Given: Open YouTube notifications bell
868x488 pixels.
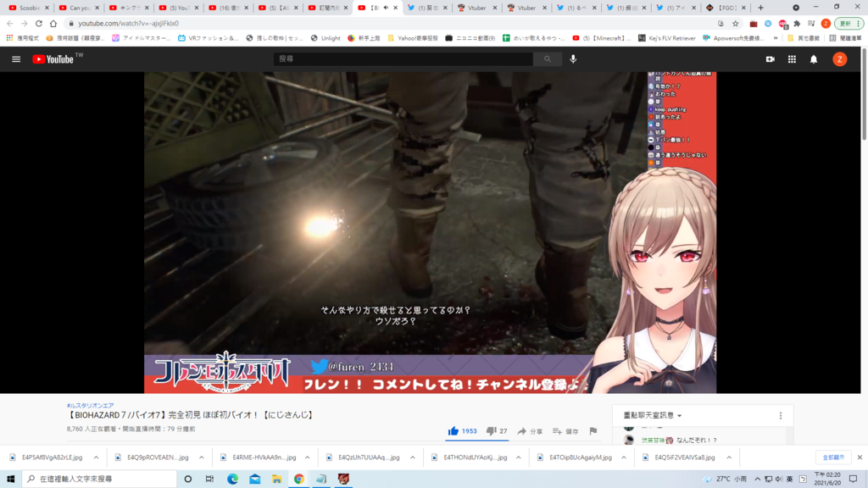Looking at the screenshot, I should click(x=814, y=59).
